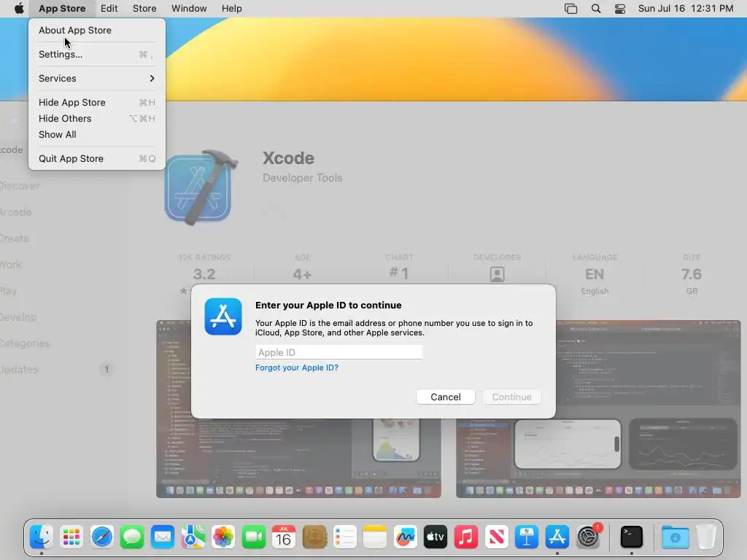The image size is (747, 560).
Task: Expand the Services submenu
Action: coord(97,78)
